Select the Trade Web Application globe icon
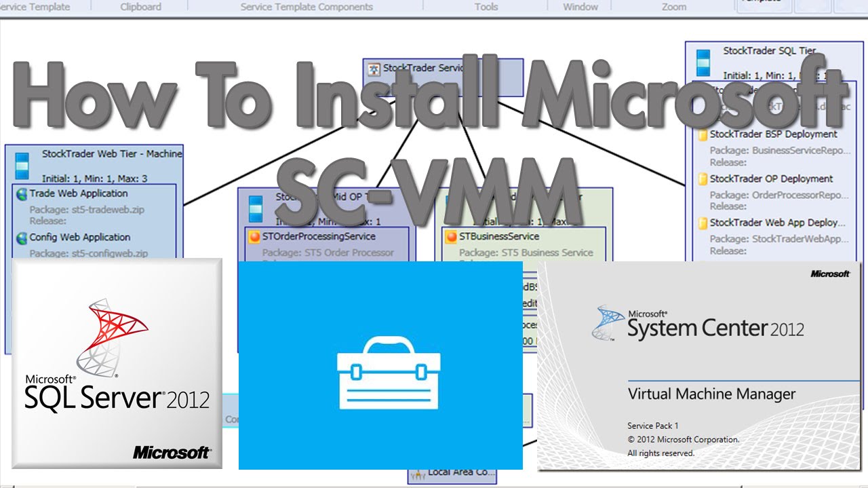868x488 pixels. (x=21, y=194)
